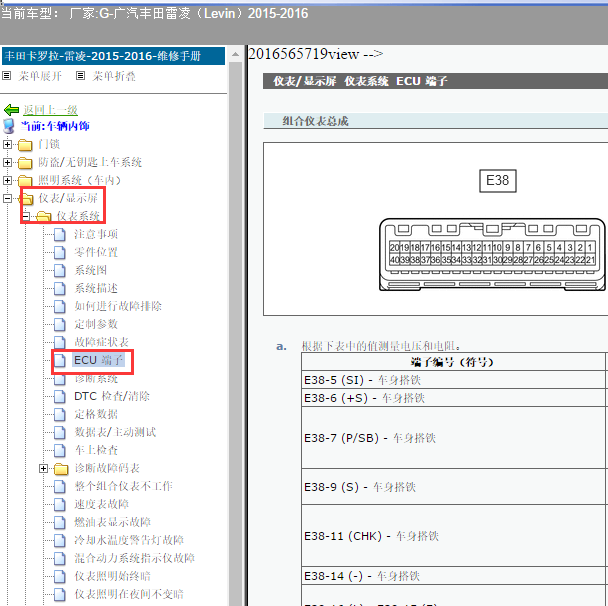Screen dimensions: 608x606
Task: Open the 故障症状表 entry
Action: pos(102,342)
